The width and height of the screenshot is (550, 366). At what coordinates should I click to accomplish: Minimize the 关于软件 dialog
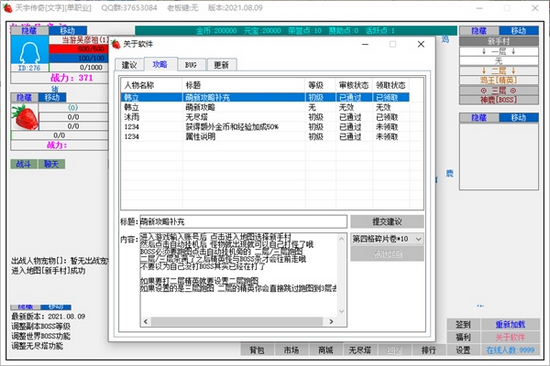click(365, 44)
